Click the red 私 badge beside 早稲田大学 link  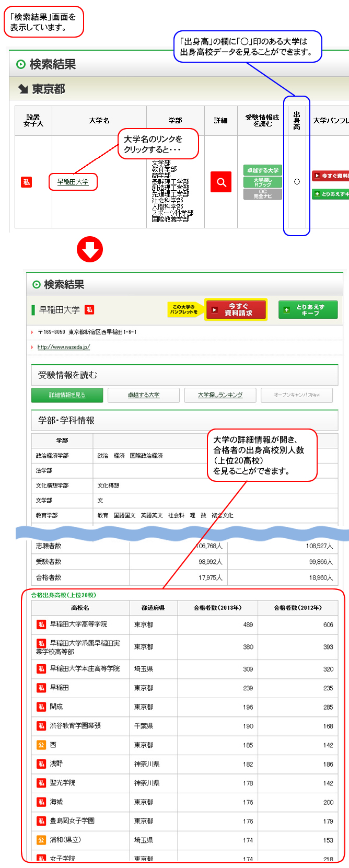click(x=26, y=182)
